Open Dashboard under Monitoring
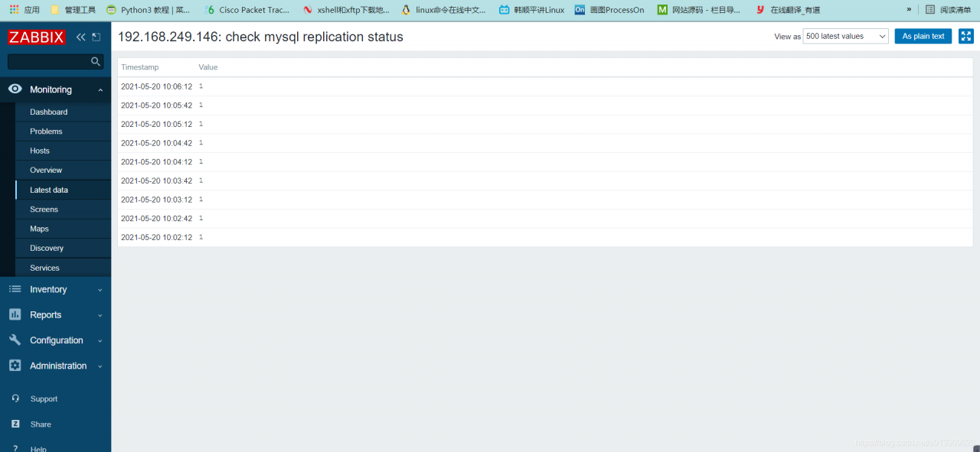980x452 pixels. pos(48,112)
